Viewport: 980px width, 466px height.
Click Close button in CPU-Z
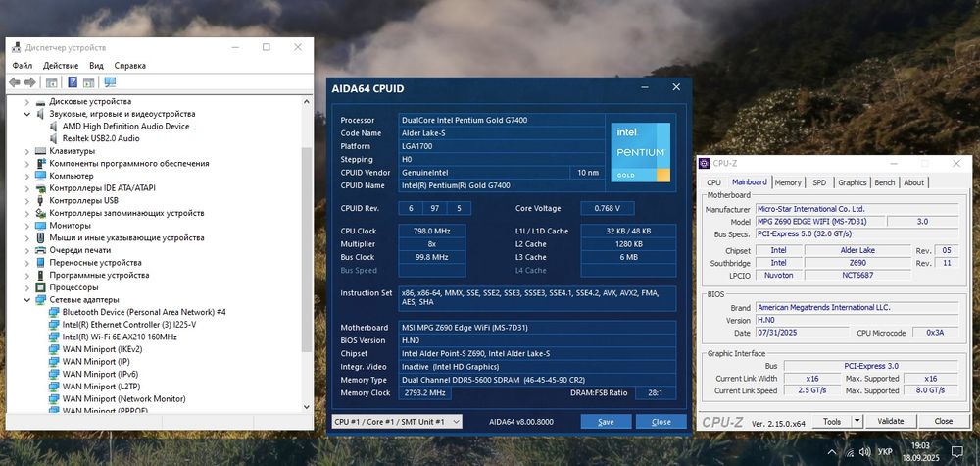click(943, 422)
